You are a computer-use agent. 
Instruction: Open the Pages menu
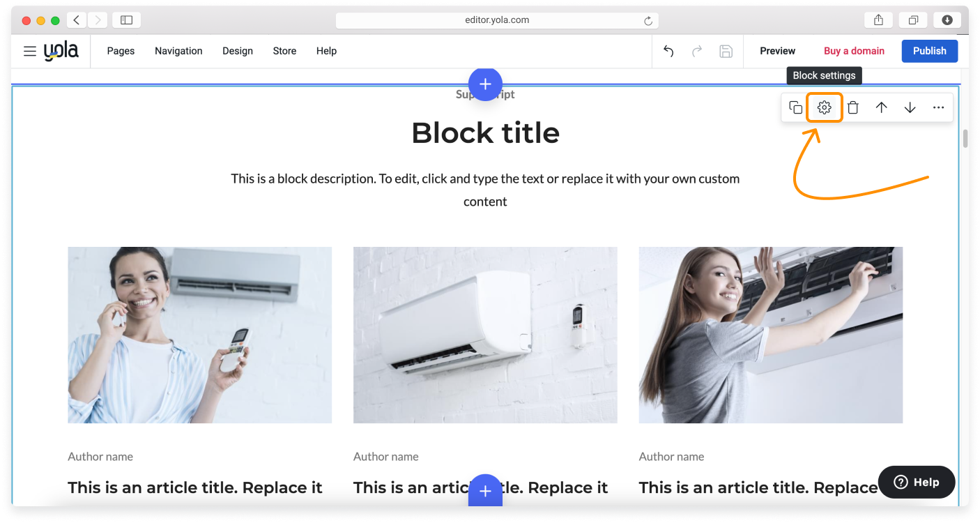click(x=121, y=51)
